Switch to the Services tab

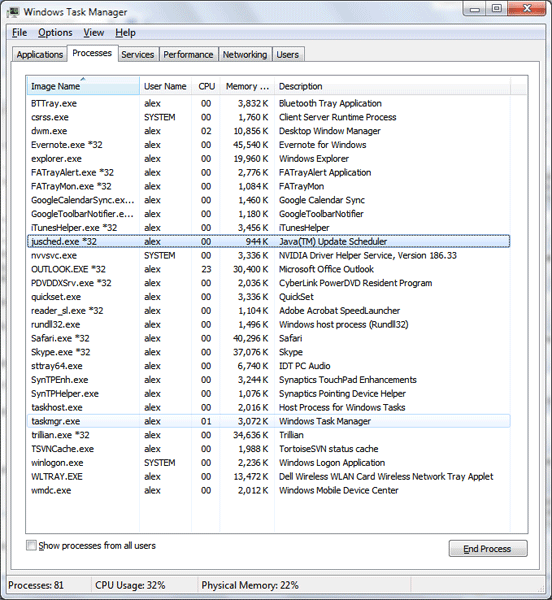click(138, 55)
